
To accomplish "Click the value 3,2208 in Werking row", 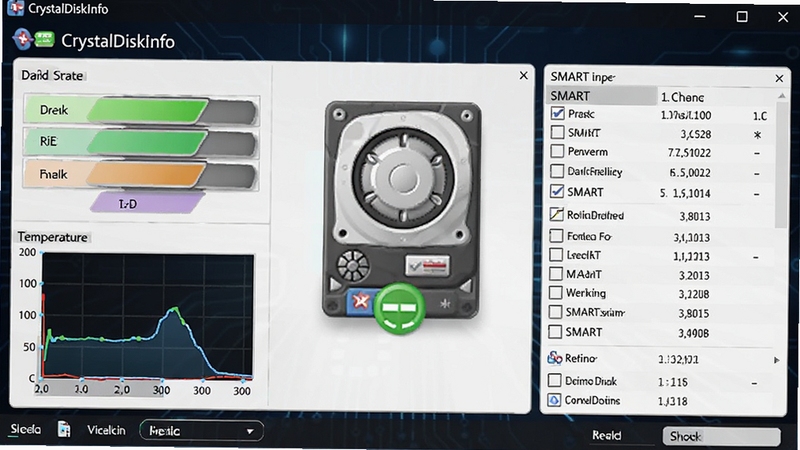I will tap(694, 294).
